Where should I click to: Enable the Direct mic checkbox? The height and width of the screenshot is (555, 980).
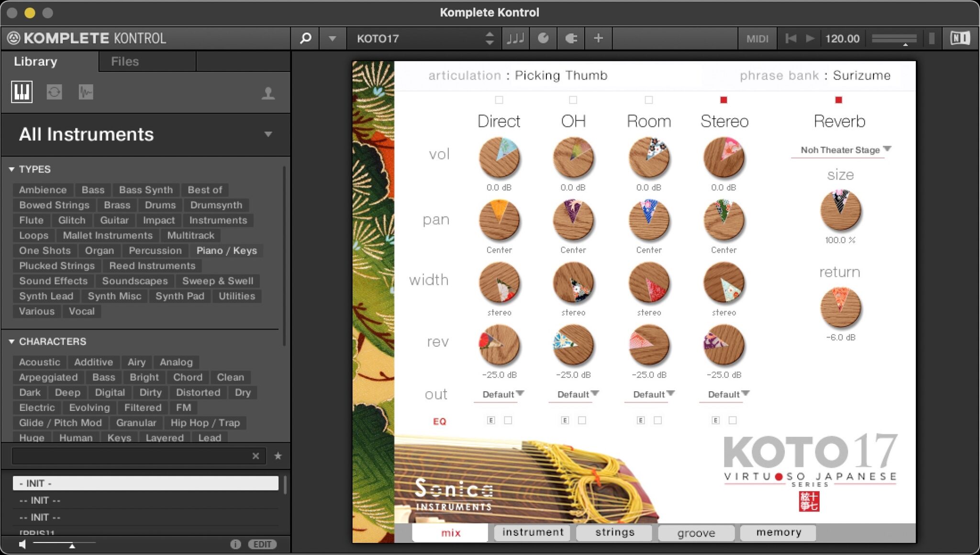pyautogui.click(x=499, y=100)
